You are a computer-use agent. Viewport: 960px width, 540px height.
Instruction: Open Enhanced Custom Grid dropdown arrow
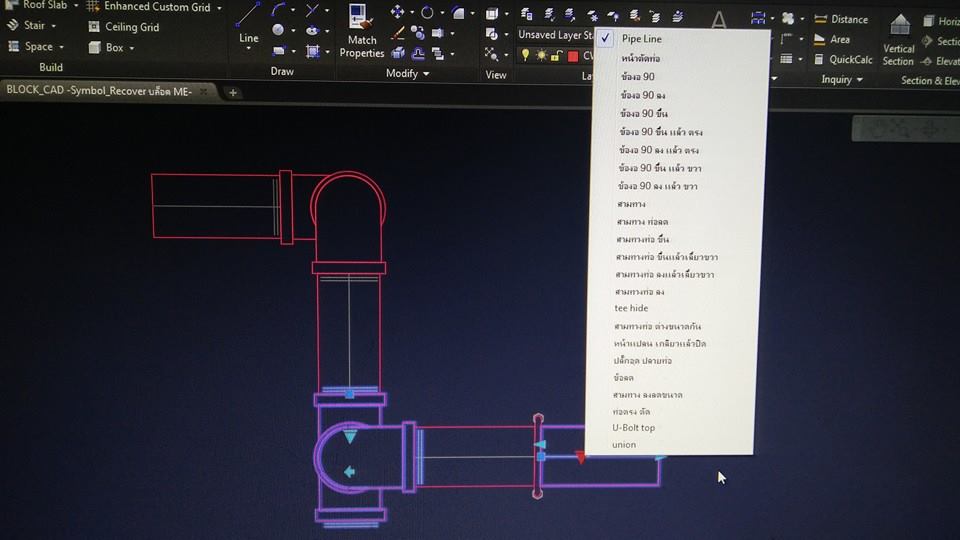tap(220, 8)
